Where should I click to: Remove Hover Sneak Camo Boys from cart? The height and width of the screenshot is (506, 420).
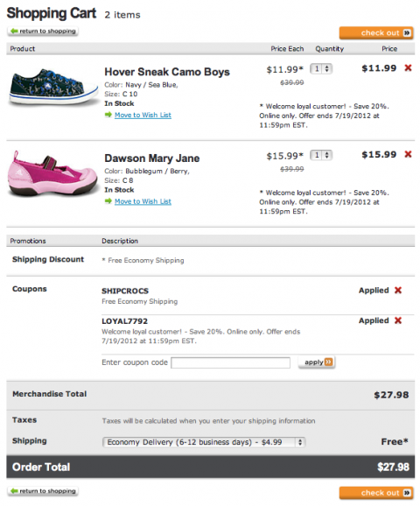(408, 67)
